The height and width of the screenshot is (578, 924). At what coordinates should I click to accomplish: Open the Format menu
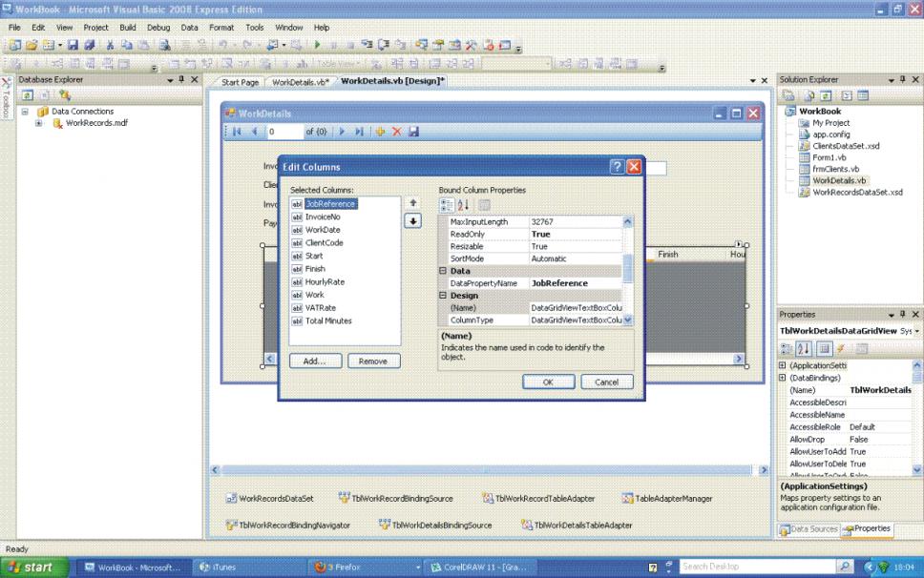(x=221, y=27)
